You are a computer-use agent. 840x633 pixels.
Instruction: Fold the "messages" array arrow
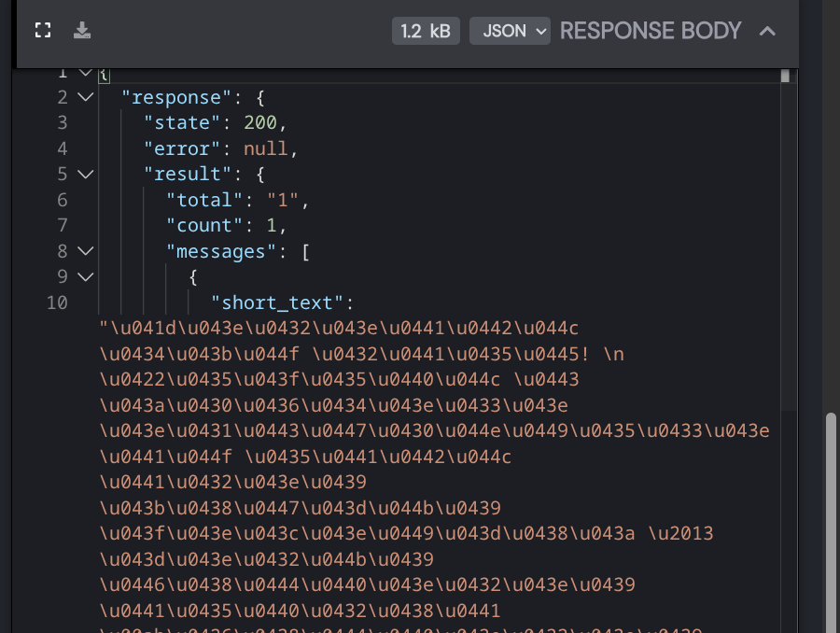pyautogui.click(x=85, y=251)
